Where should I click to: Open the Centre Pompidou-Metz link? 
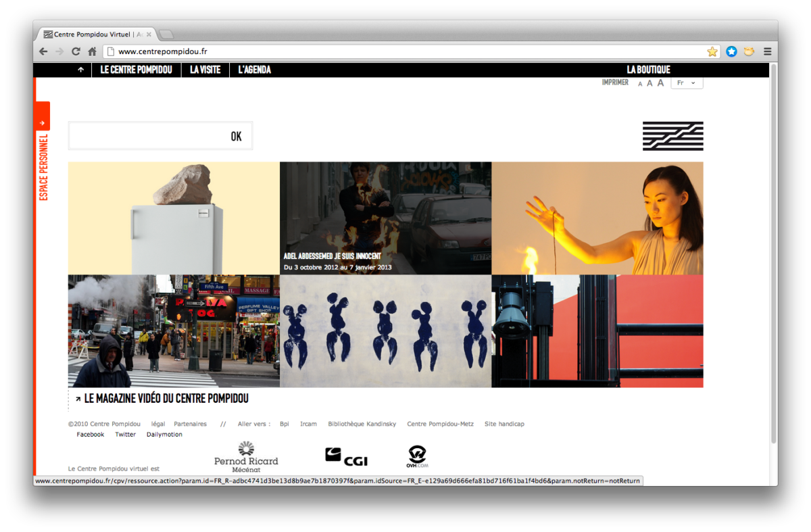[x=440, y=425]
